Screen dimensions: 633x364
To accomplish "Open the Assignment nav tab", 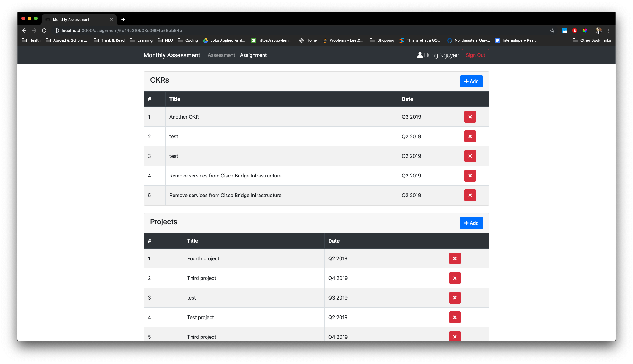I will click(253, 55).
